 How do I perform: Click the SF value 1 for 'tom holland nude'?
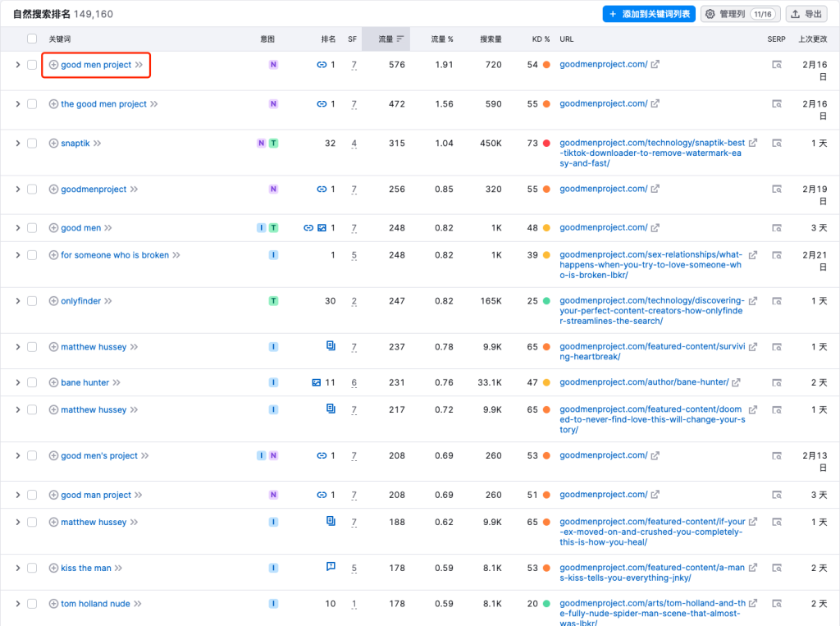click(x=354, y=604)
